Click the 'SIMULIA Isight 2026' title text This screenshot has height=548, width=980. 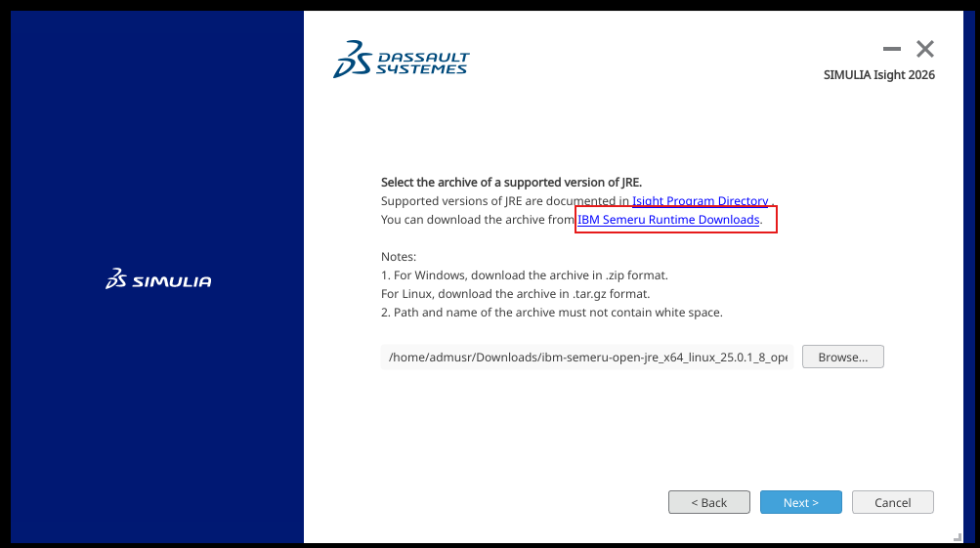pyautogui.click(x=878, y=75)
